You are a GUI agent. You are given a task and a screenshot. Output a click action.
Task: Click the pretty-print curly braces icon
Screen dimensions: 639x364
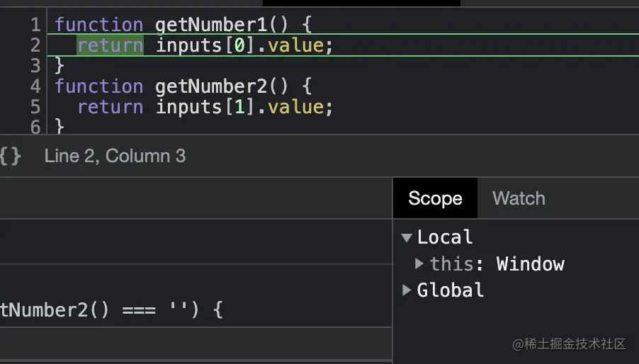pyautogui.click(x=11, y=156)
